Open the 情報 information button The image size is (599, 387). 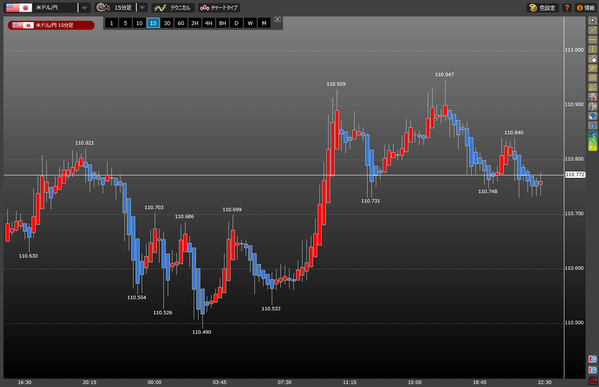pyautogui.click(x=586, y=8)
